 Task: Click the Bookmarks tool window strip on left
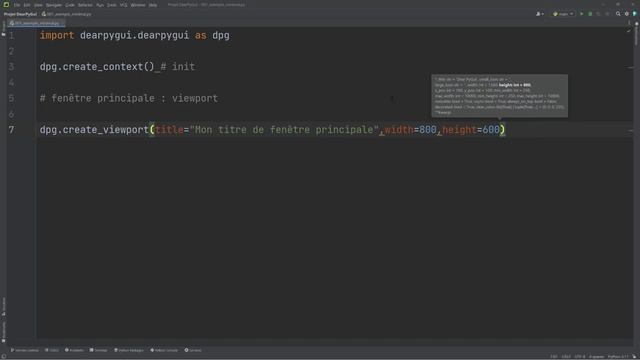point(3,331)
